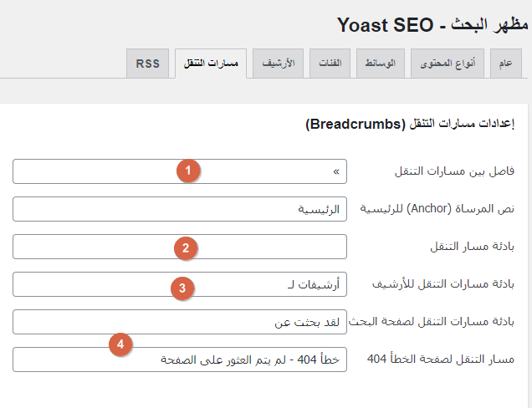Open the الفئات tab
Image resolution: width=532 pixels, height=408 pixels.
[330, 64]
